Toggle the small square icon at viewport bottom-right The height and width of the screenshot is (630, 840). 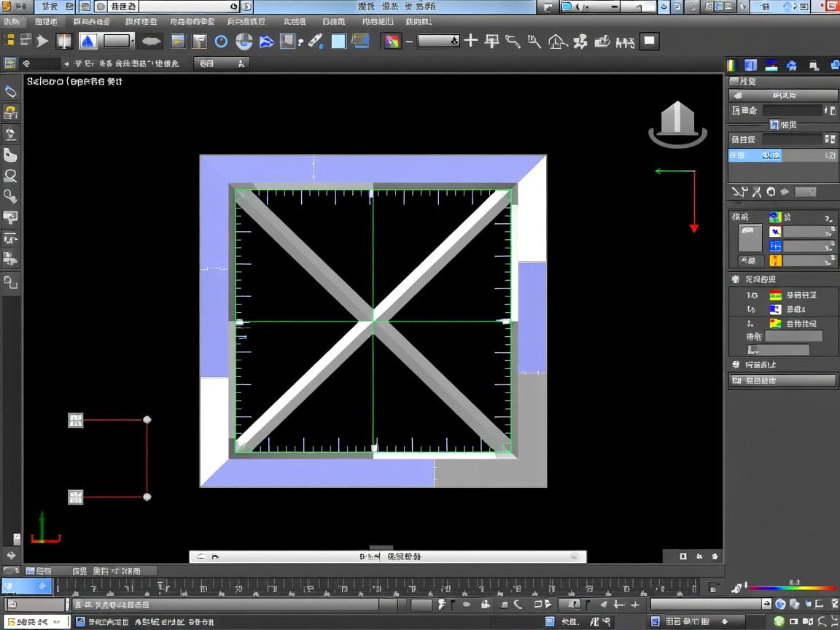[x=683, y=556]
